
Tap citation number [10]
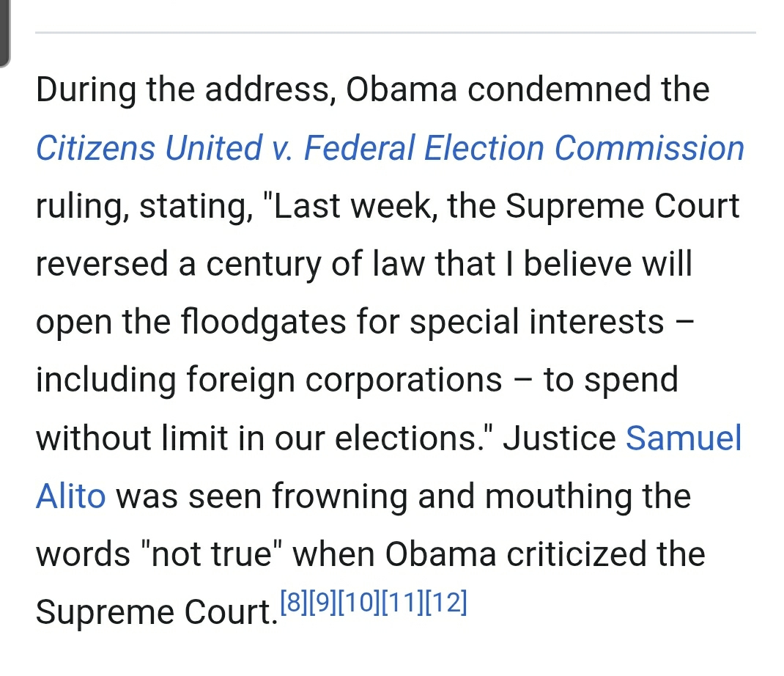point(357,603)
